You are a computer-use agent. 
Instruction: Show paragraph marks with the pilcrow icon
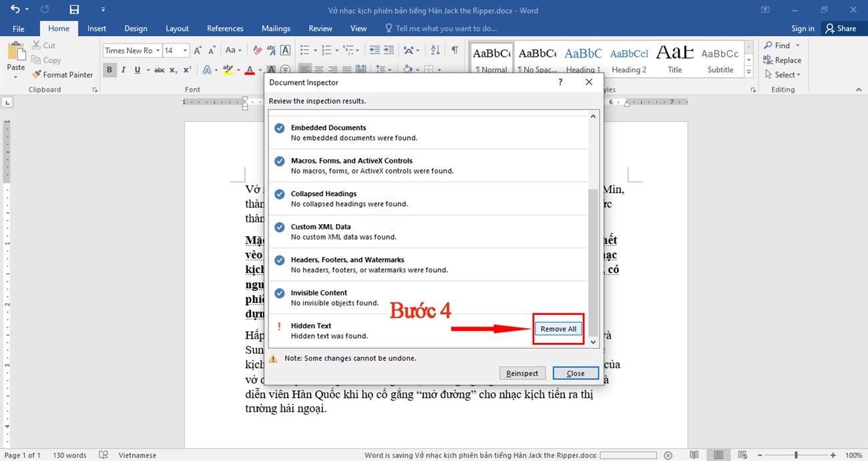pyautogui.click(x=455, y=50)
